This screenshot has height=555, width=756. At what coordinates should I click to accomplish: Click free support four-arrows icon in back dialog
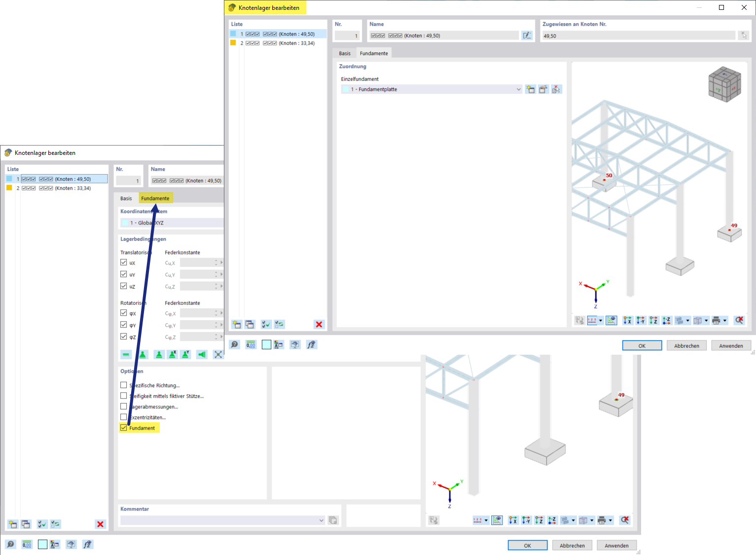pos(218,354)
